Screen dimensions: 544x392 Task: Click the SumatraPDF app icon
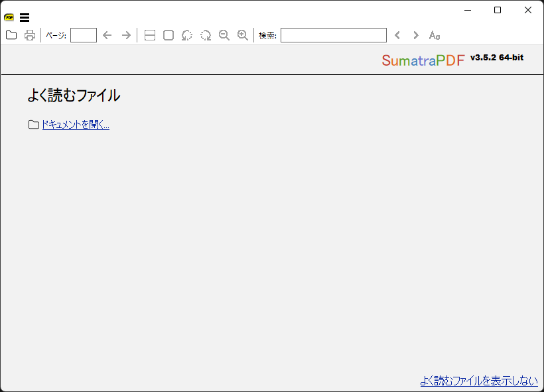click(9, 17)
